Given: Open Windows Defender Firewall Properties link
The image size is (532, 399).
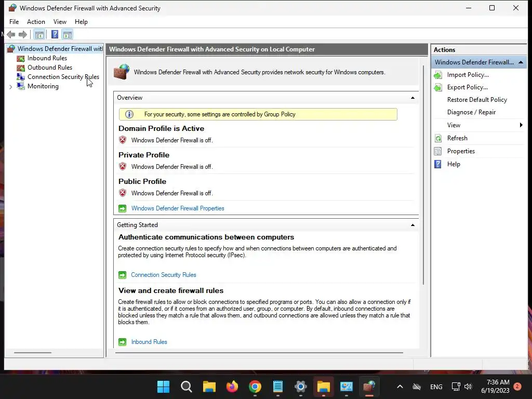Looking at the screenshot, I should (178, 208).
